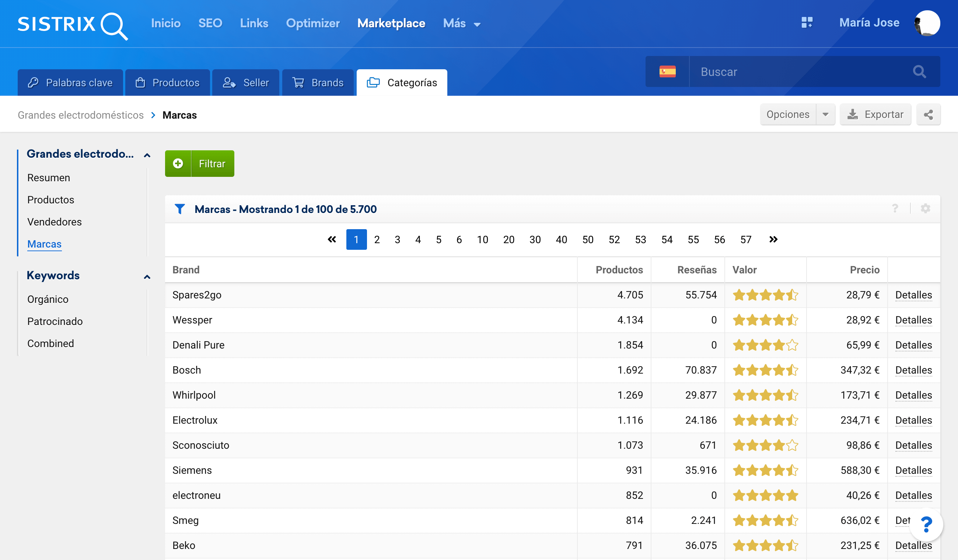Image resolution: width=958 pixels, height=560 pixels.
Task: Open table settings gear icon
Action: click(x=925, y=209)
